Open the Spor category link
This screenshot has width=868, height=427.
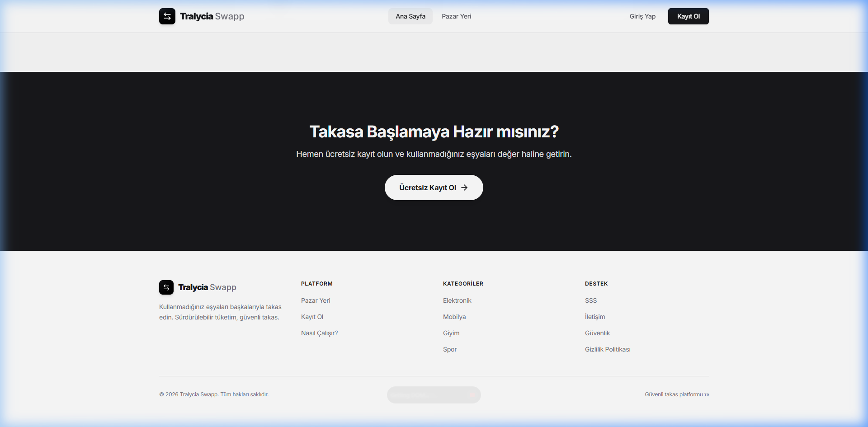(450, 349)
